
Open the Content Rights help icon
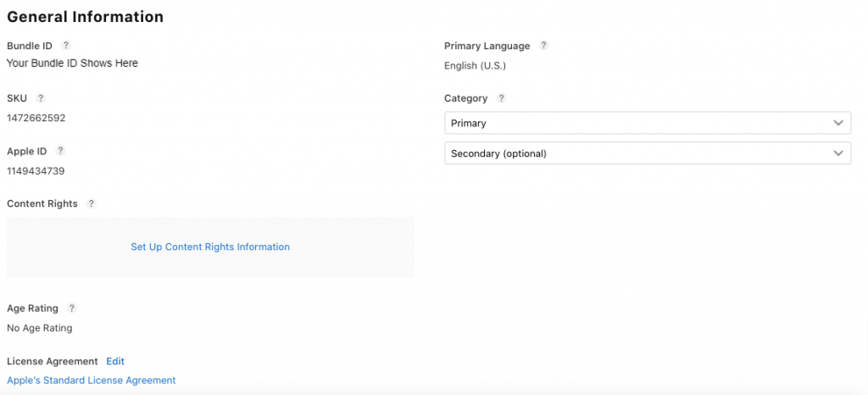click(x=92, y=203)
